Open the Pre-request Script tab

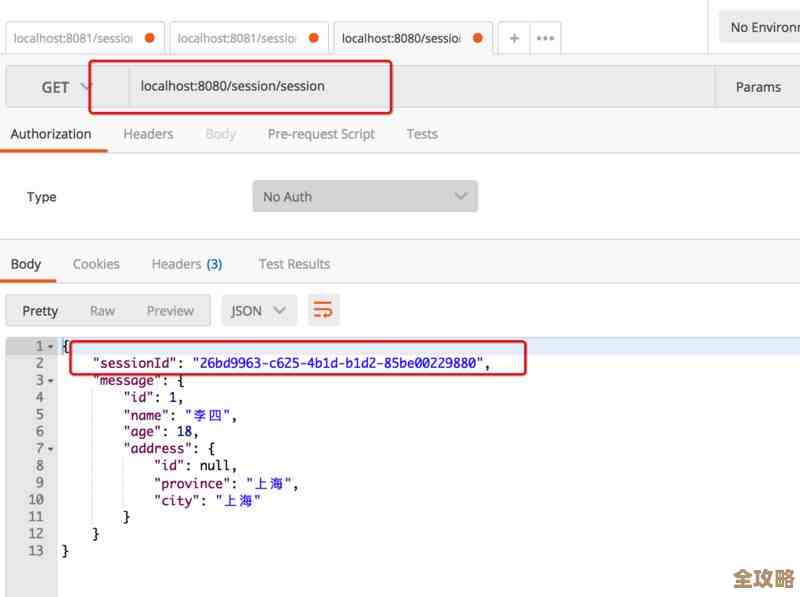coord(321,134)
